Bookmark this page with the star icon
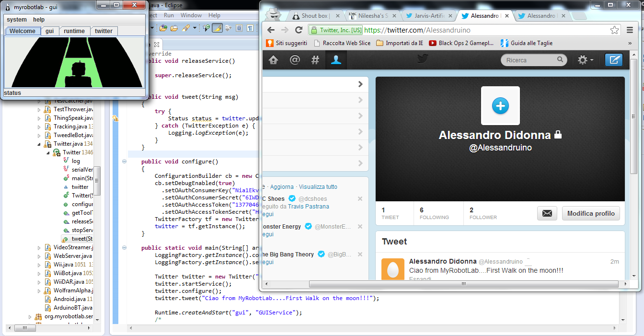The width and height of the screenshot is (644, 336). 615,30
